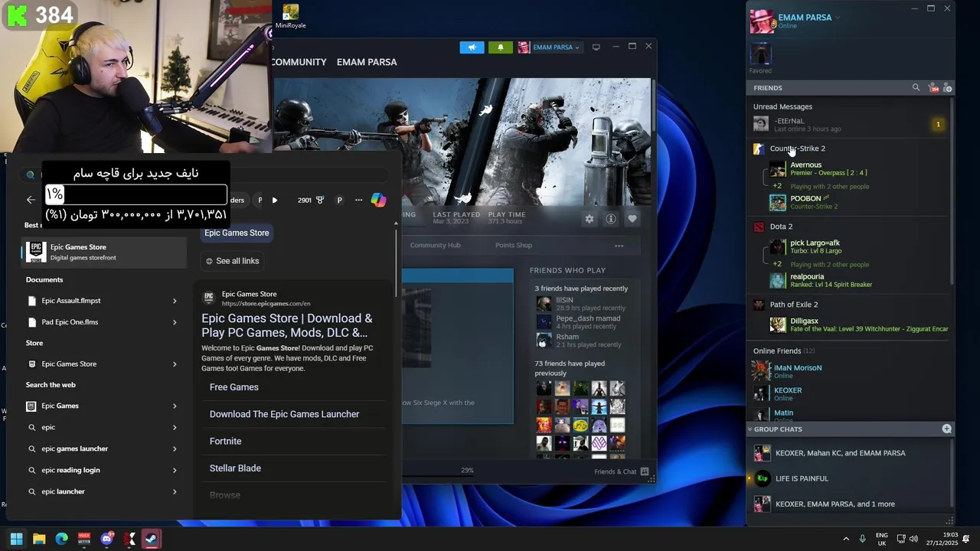Click microphone icon in system tray
Image resolution: width=980 pixels, height=551 pixels.
tap(863, 539)
